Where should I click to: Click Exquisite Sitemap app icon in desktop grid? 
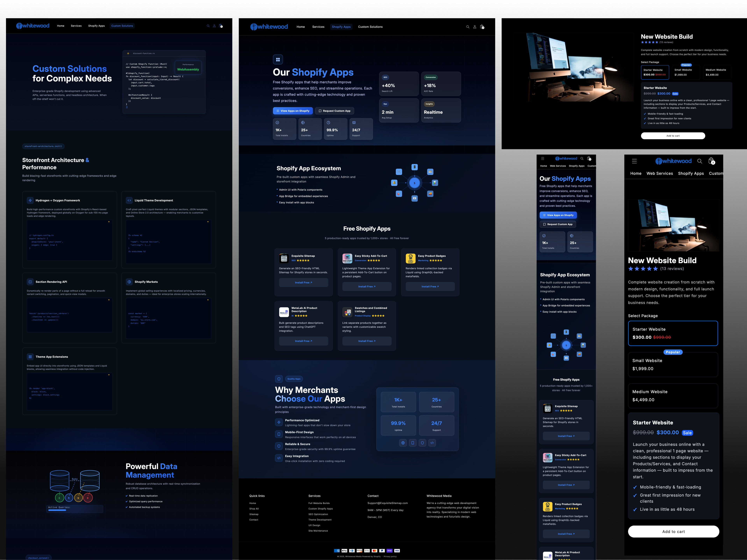284,258
